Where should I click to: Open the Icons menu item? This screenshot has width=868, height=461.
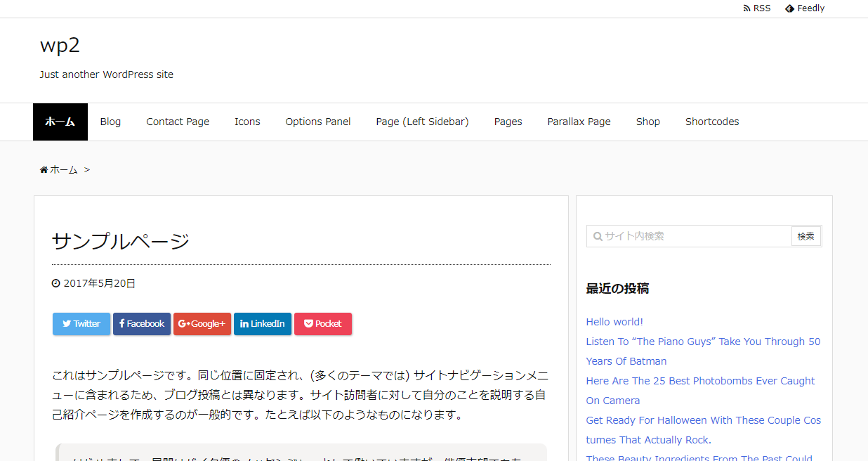(247, 122)
